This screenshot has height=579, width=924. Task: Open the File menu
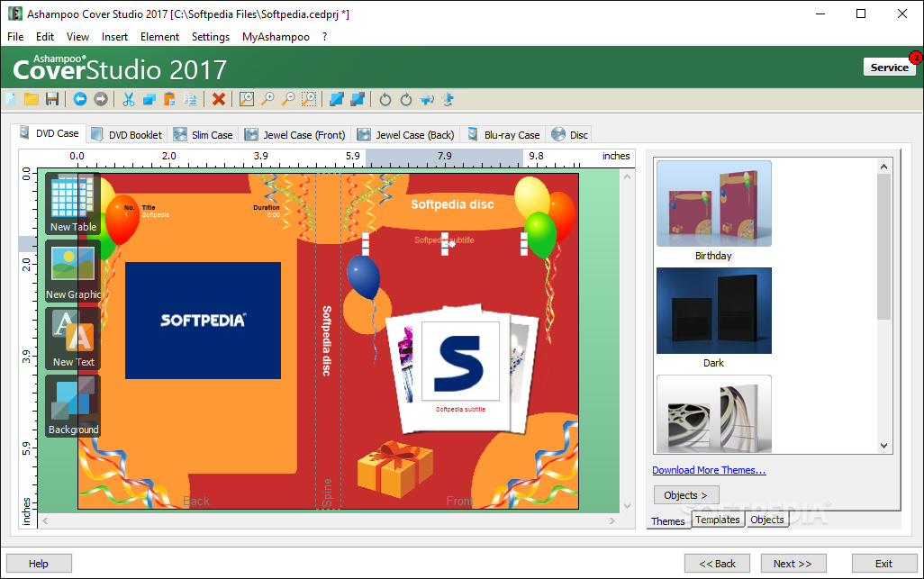(x=15, y=37)
